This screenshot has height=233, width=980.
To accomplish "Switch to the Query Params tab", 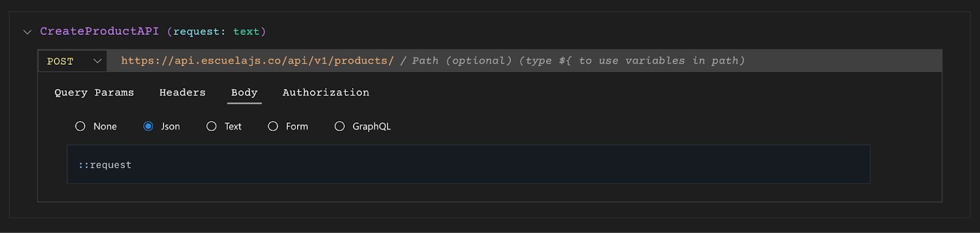I will tap(94, 92).
